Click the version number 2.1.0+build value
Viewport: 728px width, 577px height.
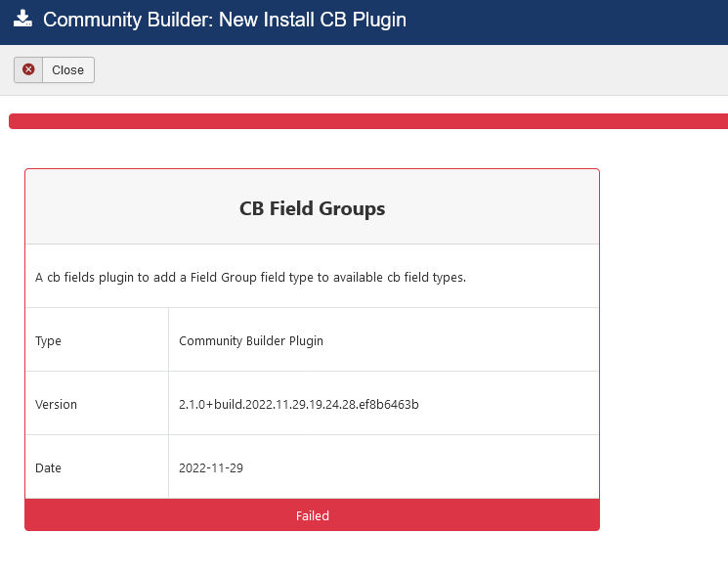point(299,404)
